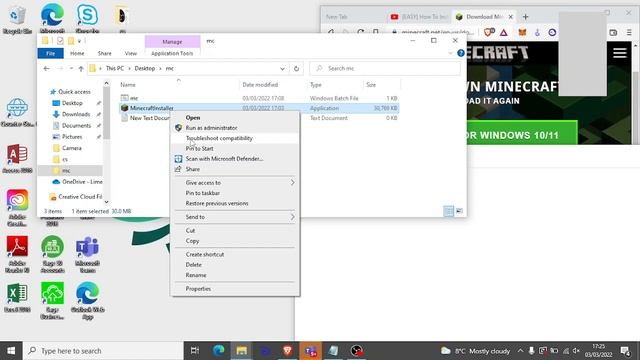640x360 pixels.
Task: Open the notification center icon
Action: 625,351
